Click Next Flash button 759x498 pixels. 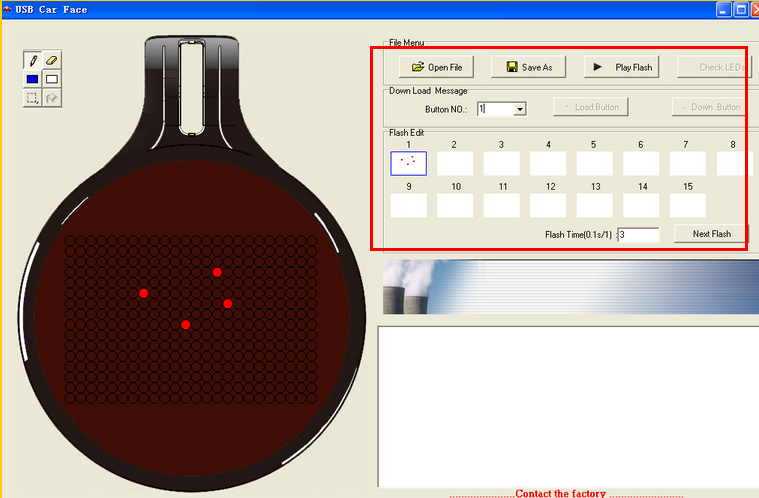pyautogui.click(x=711, y=234)
